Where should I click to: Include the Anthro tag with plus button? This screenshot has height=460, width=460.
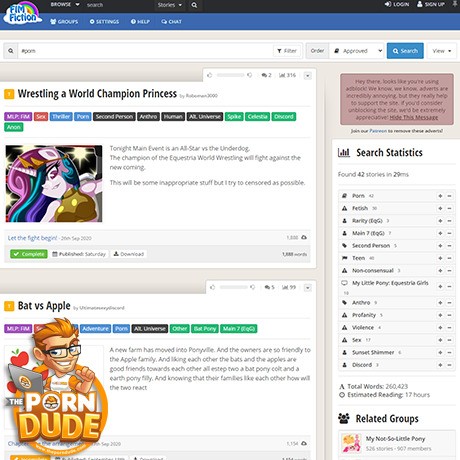point(440,303)
